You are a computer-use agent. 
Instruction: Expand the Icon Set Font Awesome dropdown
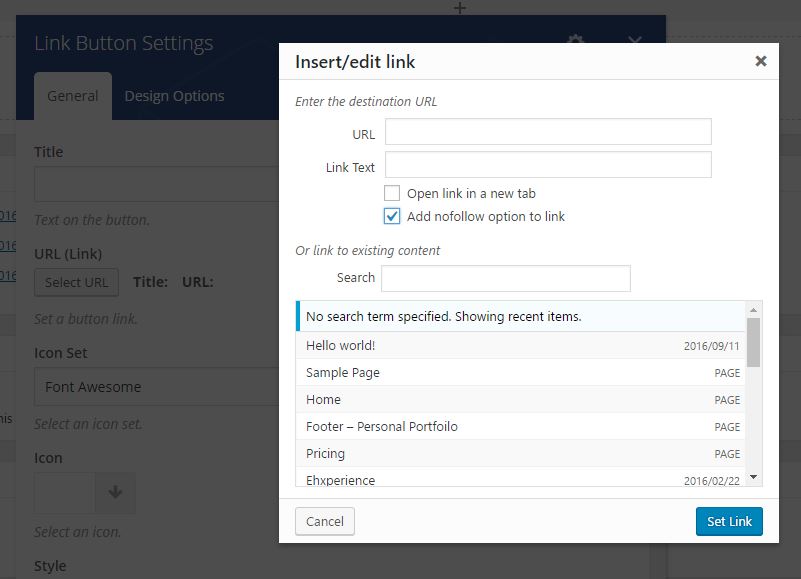155,387
